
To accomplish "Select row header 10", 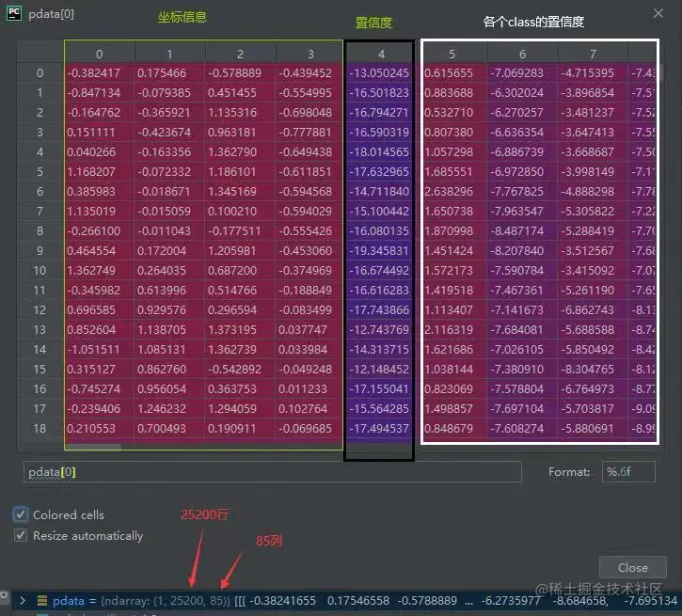I will click(40, 271).
